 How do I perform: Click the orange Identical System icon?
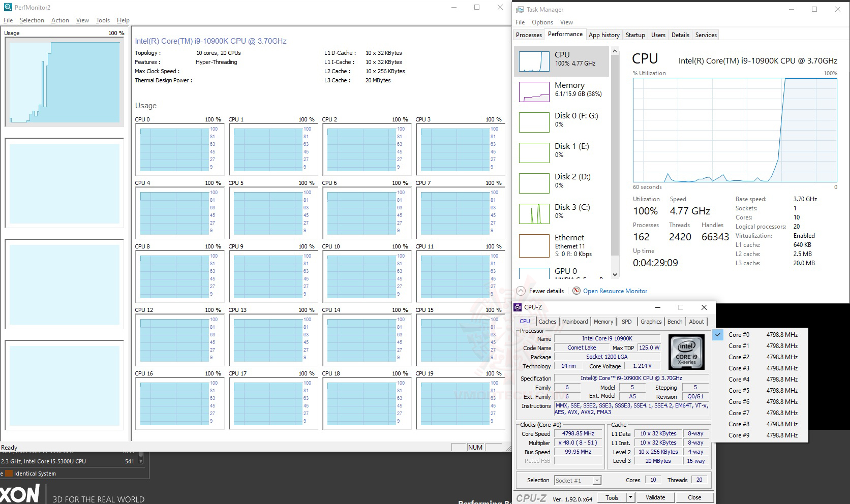[x=9, y=474]
